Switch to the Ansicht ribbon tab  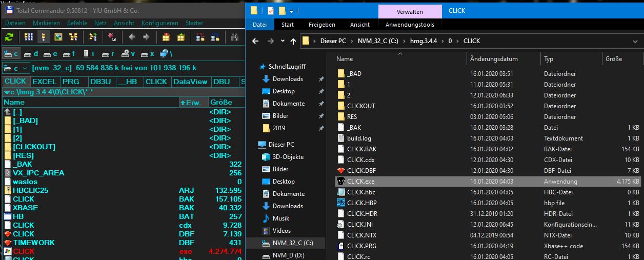pyautogui.click(x=359, y=25)
